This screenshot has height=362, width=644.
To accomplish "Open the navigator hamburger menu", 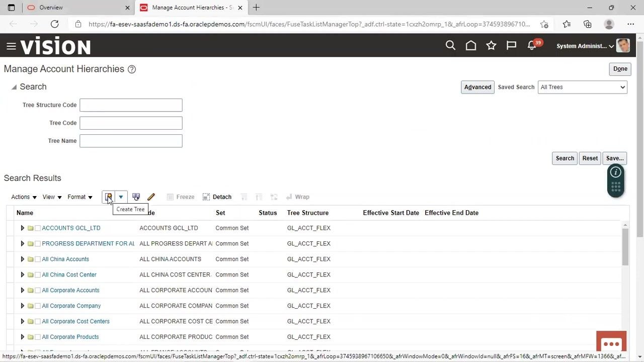I will (x=11, y=46).
